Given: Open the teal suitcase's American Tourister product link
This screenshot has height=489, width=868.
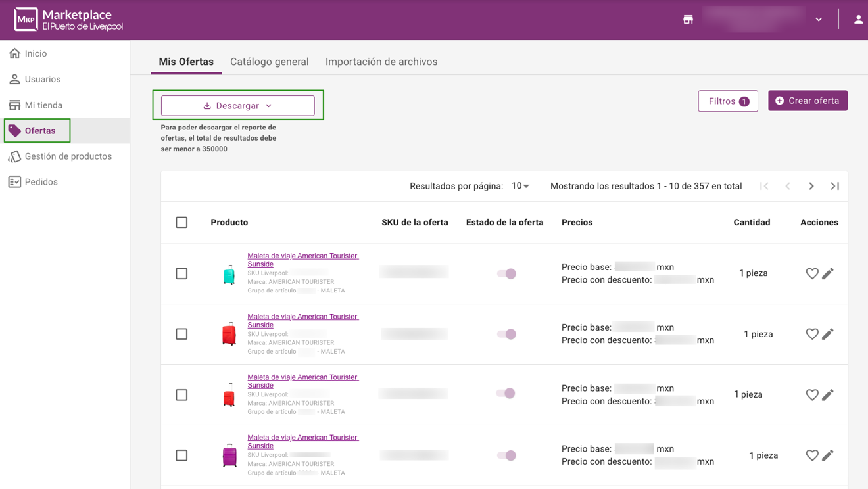Looking at the screenshot, I should pyautogui.click(x=302, y=260).
